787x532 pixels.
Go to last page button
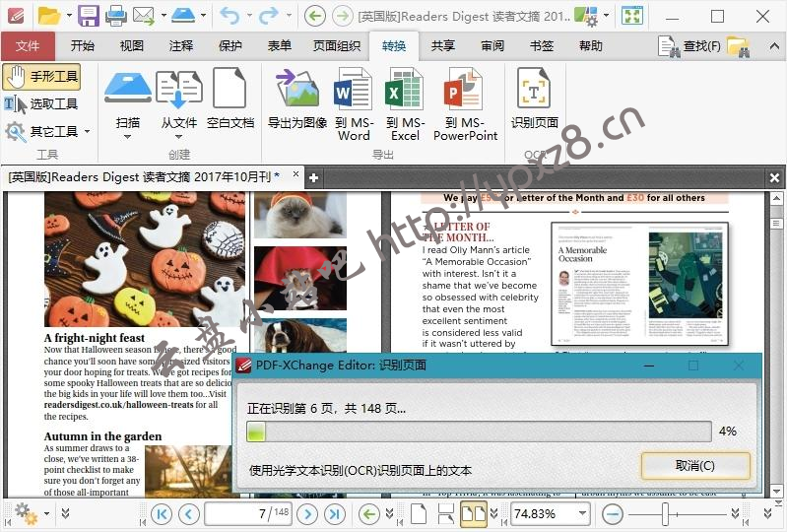[335, 514]
